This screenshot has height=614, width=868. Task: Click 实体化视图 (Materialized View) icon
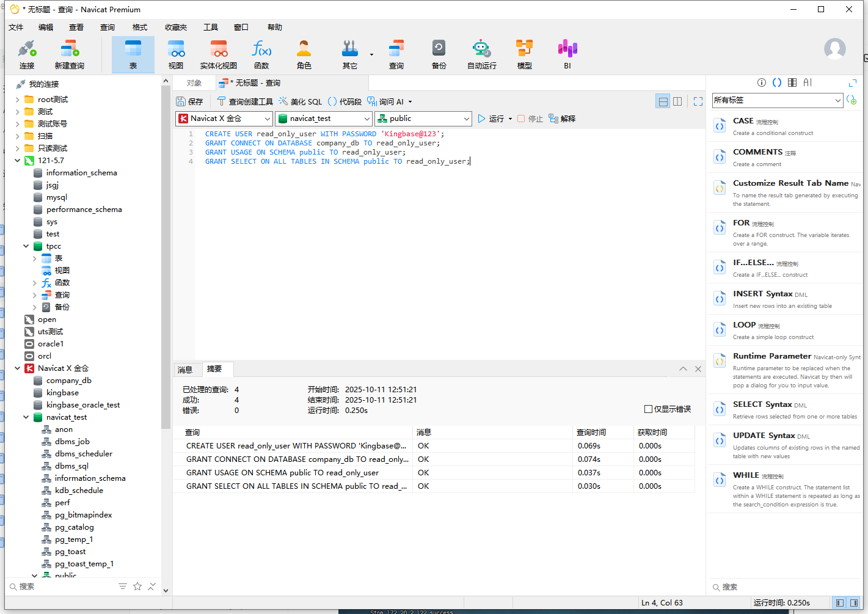pos(219,54)
